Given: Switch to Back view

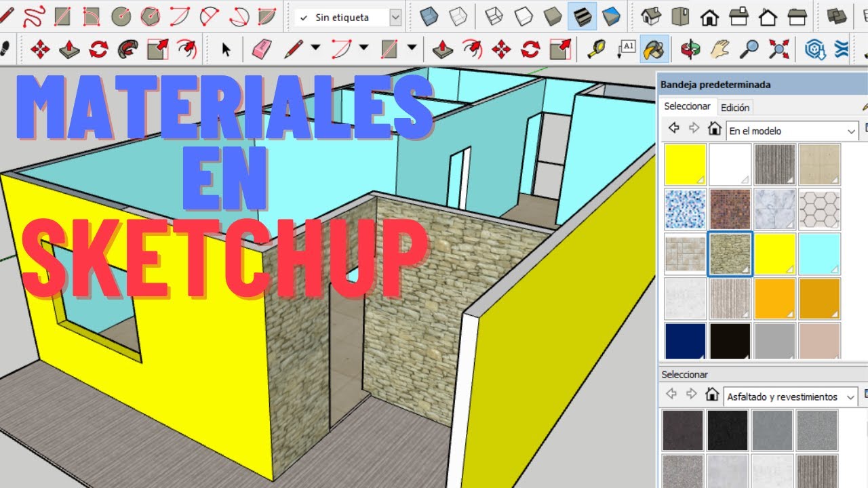Looking at the screenshot, I should pyautogui.click(x=768, y=16).
